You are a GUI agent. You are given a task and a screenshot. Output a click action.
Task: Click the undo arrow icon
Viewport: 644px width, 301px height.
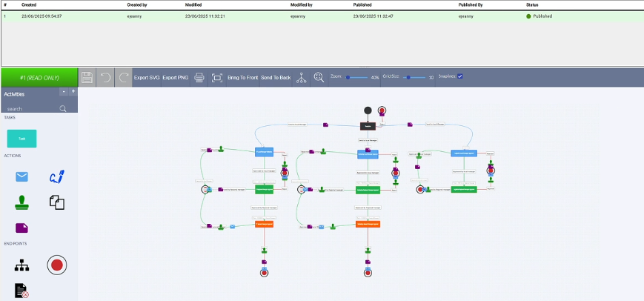point(106,77)
